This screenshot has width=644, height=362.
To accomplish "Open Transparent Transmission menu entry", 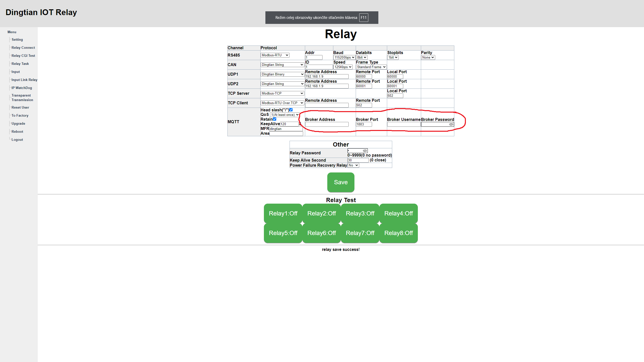I will coord(22,98).
